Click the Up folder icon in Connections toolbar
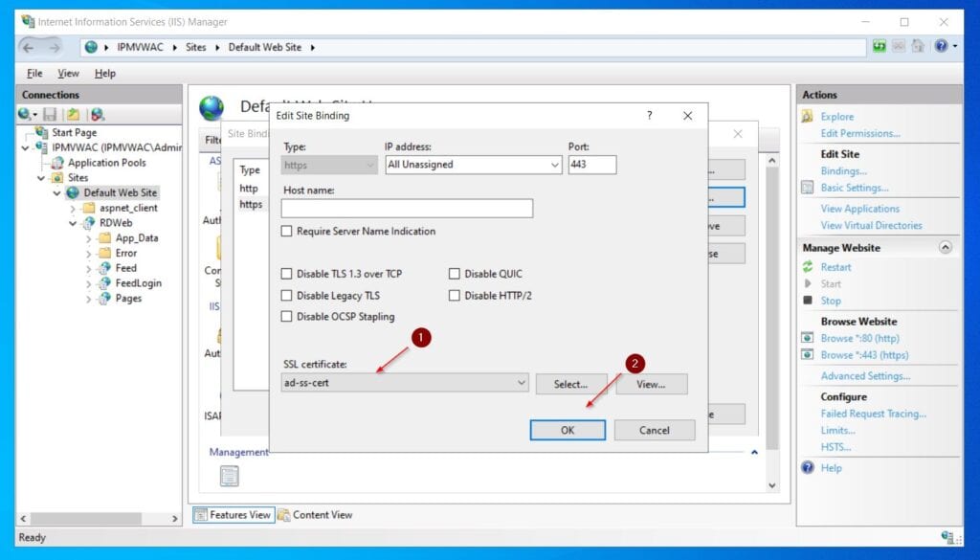This screenshot has width=980, height=560. pyautogui.click(x=73, y=114)
